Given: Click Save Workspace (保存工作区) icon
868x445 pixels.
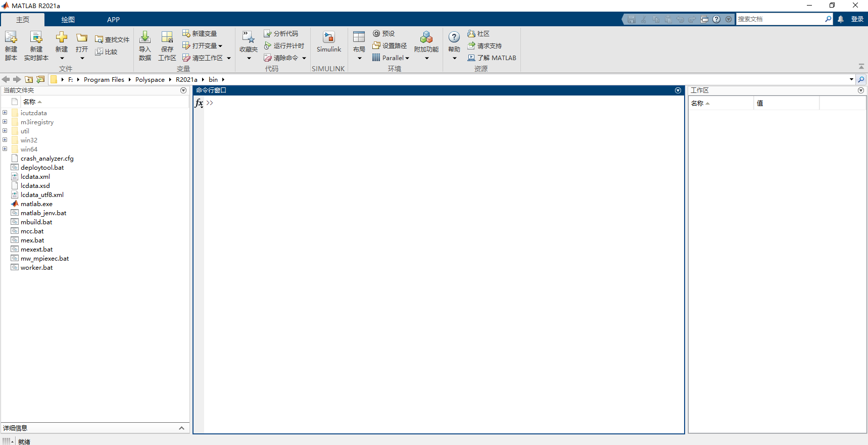Looking at the screenshot, I should 167,38.
